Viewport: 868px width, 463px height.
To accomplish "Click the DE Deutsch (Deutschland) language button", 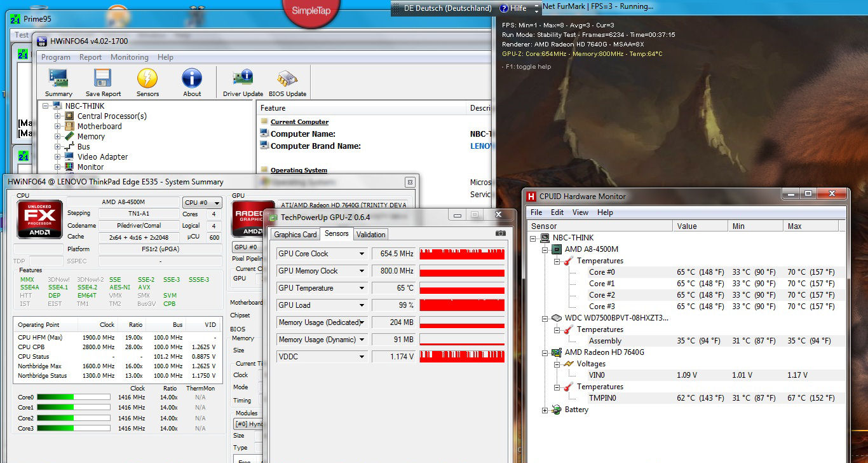I will [x=447, y=8].
